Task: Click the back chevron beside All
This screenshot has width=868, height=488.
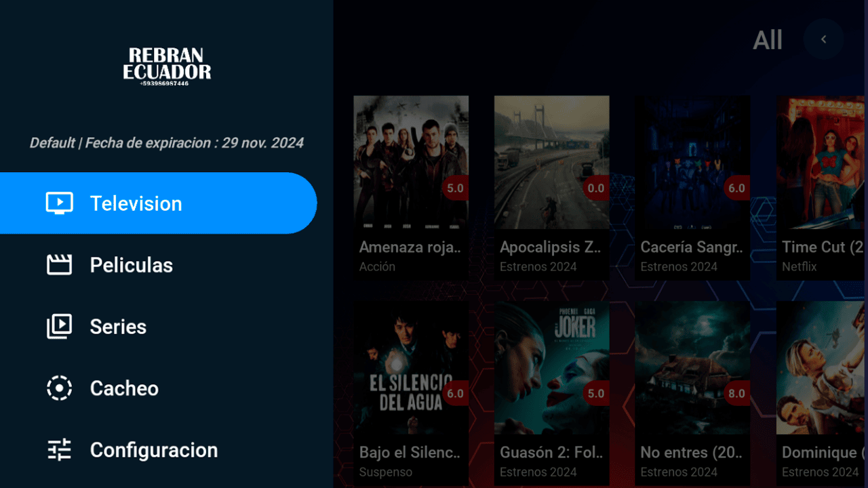Action: tap(823, 39)
